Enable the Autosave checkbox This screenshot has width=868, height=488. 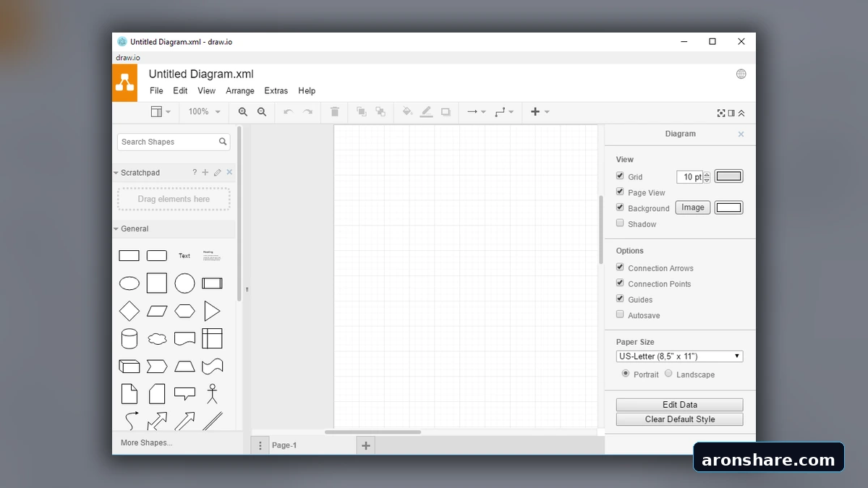click(x=620, y=314)
